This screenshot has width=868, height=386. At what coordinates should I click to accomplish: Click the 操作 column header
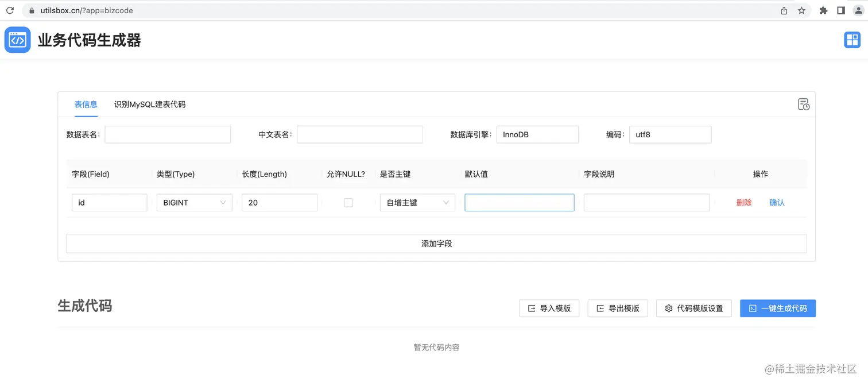[761, 174]
